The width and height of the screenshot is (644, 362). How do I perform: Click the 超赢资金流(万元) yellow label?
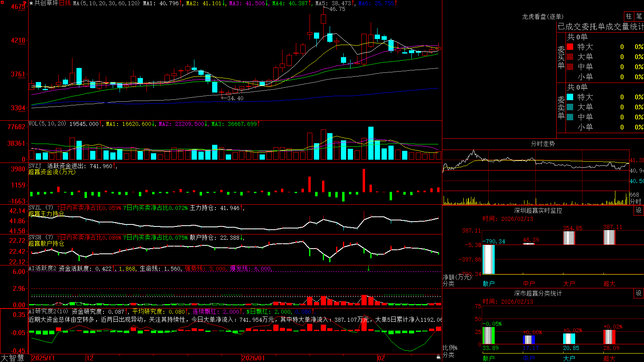pyautogui.click(x=52, y=172)
